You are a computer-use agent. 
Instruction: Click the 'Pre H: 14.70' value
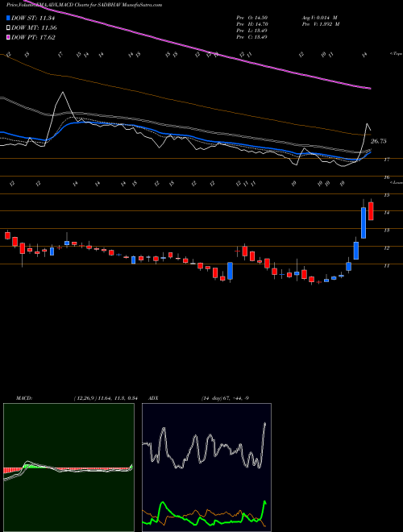pos(251,24)
